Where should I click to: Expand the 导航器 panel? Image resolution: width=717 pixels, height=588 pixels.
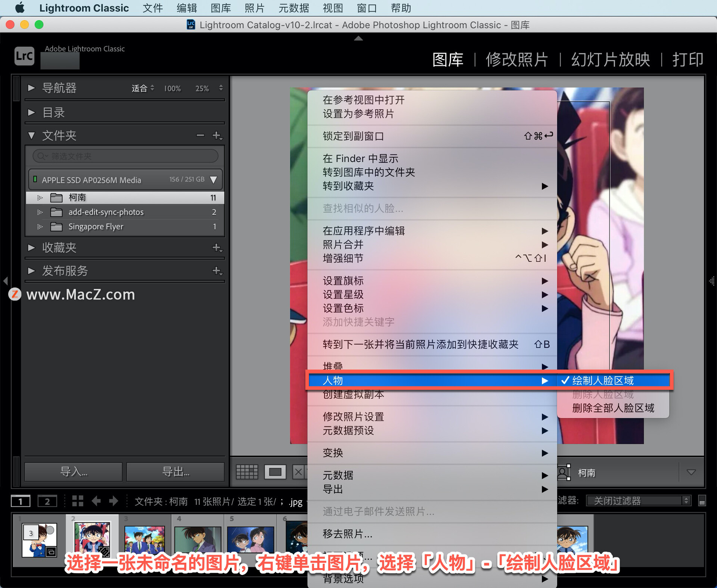[31, 88]
